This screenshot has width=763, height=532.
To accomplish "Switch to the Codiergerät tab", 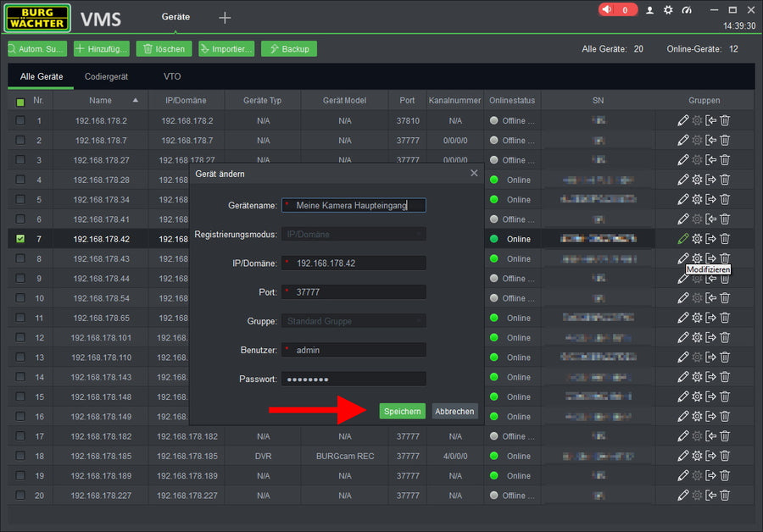I will [106, 76].
